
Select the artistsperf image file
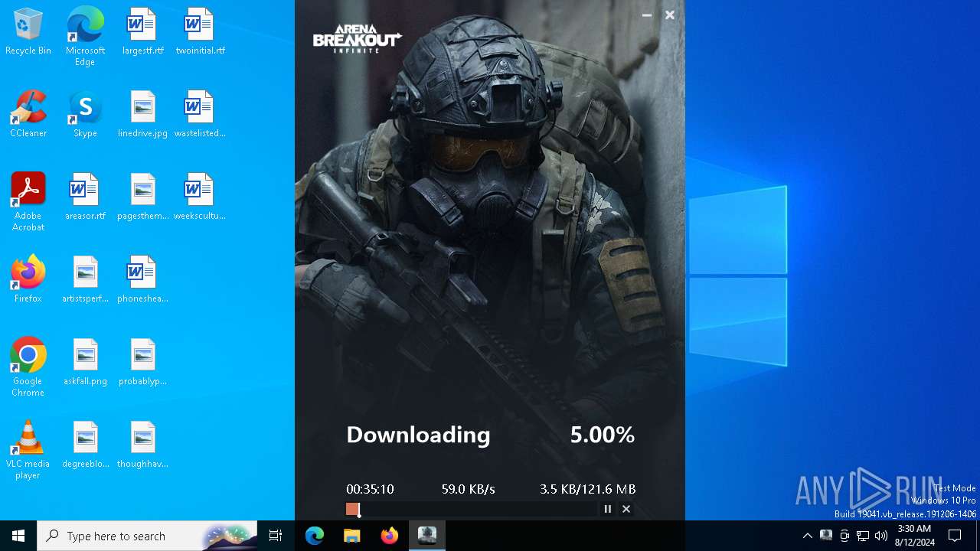point(85,280)
